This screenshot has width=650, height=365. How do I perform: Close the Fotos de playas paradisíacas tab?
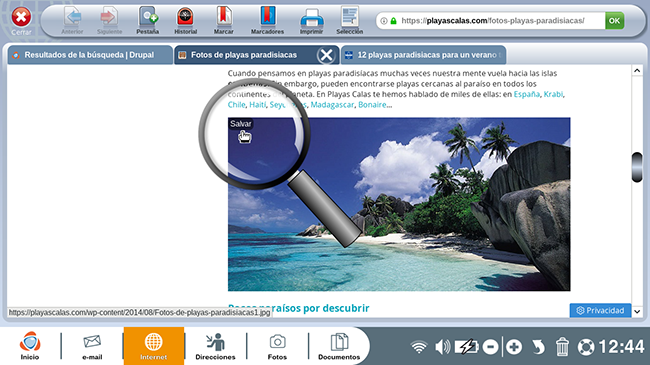point(326,55)
